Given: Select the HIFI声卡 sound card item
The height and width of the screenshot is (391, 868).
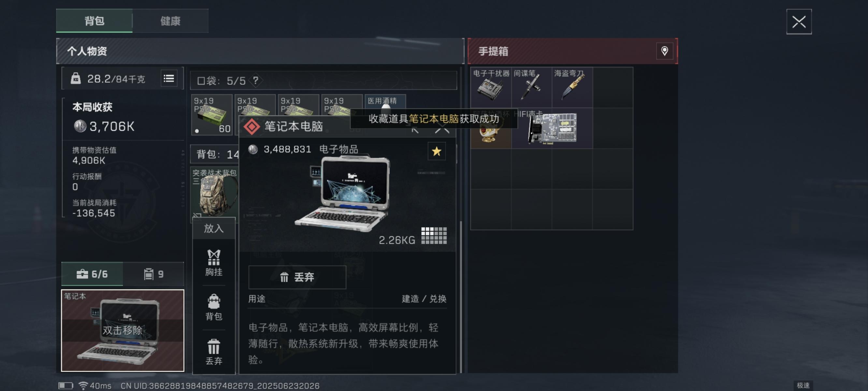Looking at the screenshot, I should 552,128.
